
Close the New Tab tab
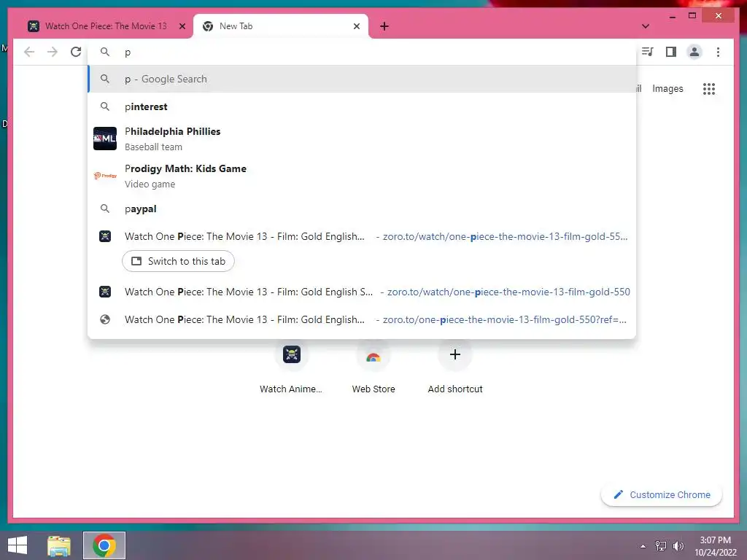click(x=356, y=26)
